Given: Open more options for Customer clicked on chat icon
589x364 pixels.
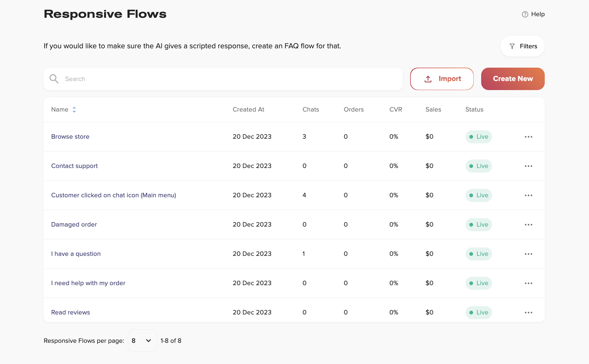Looking at the screenshot, I should [529, 195].
